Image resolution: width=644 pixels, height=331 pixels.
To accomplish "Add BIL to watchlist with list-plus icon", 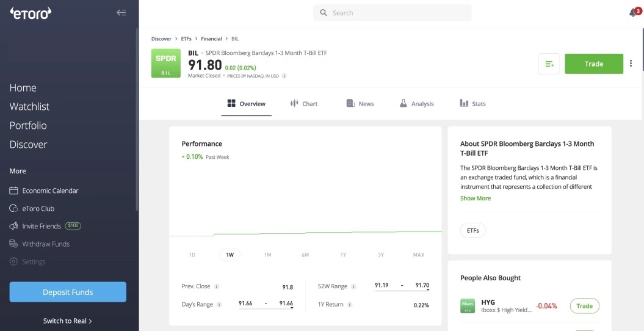I will 549,64.
